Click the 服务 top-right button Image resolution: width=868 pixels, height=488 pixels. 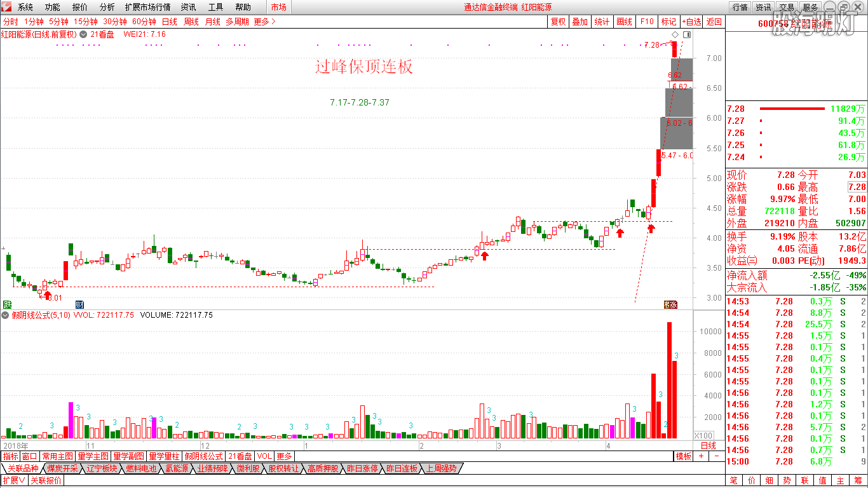pos(810,7)
